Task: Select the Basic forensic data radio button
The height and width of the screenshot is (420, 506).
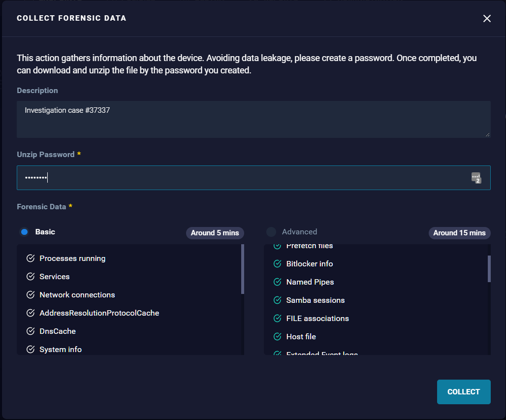Action: pyautogui.click(x=24, y=231)
